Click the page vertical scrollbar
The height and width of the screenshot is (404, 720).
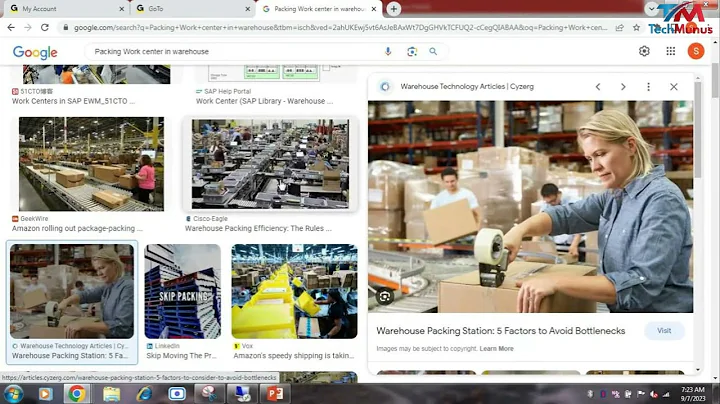coord(715,80)
